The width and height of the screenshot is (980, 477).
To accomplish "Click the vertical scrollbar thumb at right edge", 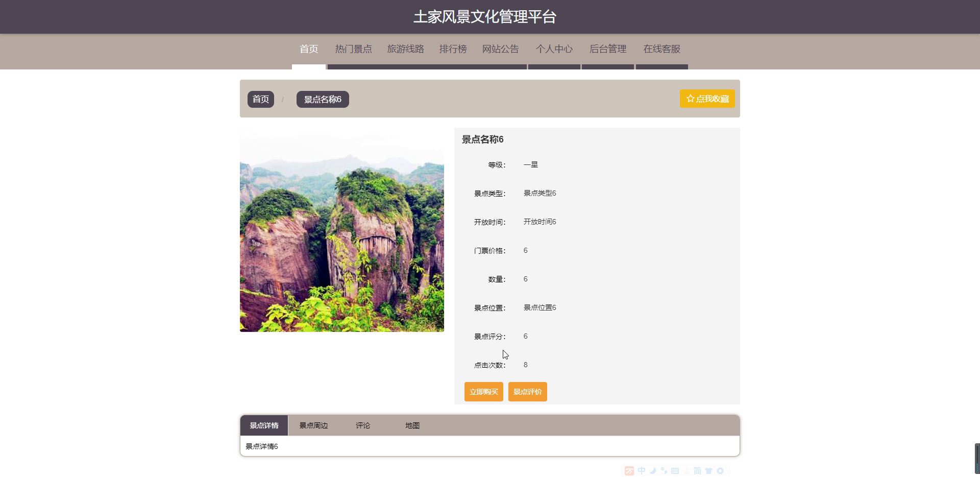I will [977, 459].
